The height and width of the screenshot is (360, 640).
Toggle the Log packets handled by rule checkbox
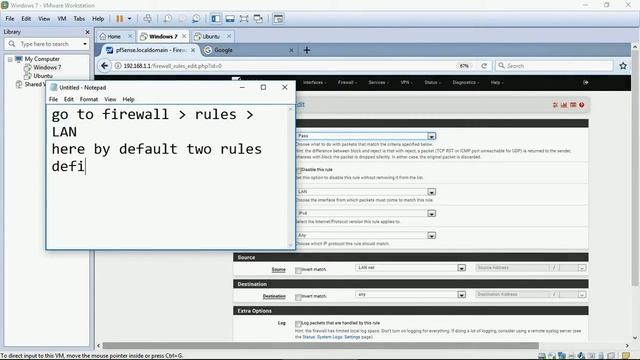point(298,323)
